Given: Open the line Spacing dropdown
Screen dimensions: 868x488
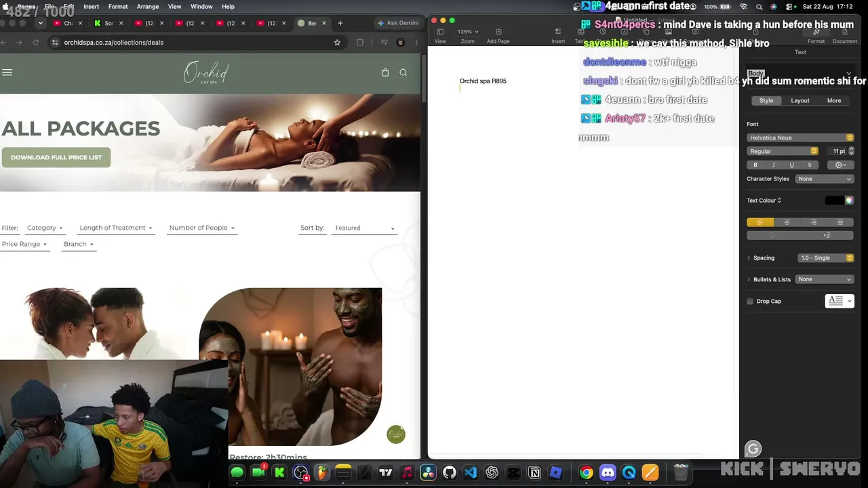Looking at the screenshot, I should click(x=825, y=258).
